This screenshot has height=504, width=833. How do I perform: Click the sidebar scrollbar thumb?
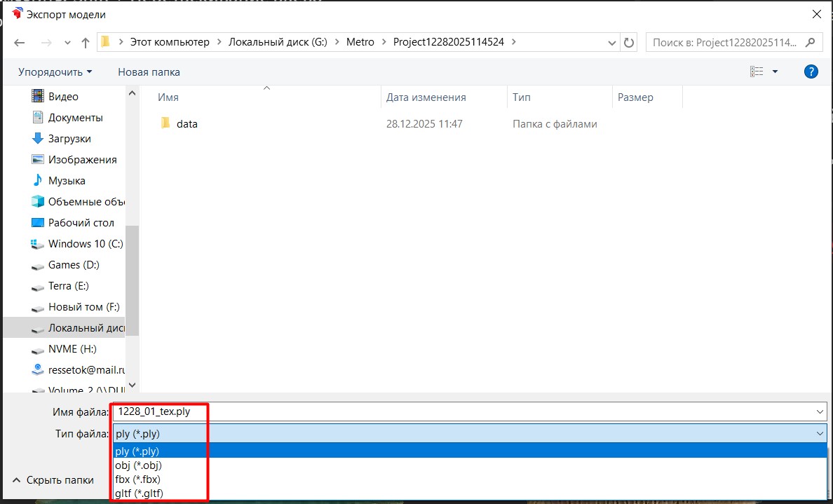point(133,280)
